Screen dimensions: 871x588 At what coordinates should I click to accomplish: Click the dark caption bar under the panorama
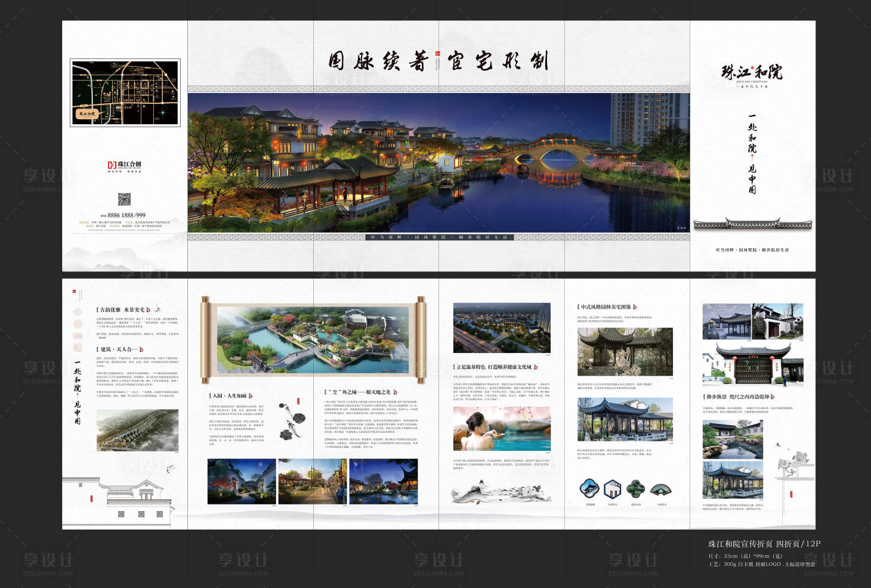tap(439, 237)
